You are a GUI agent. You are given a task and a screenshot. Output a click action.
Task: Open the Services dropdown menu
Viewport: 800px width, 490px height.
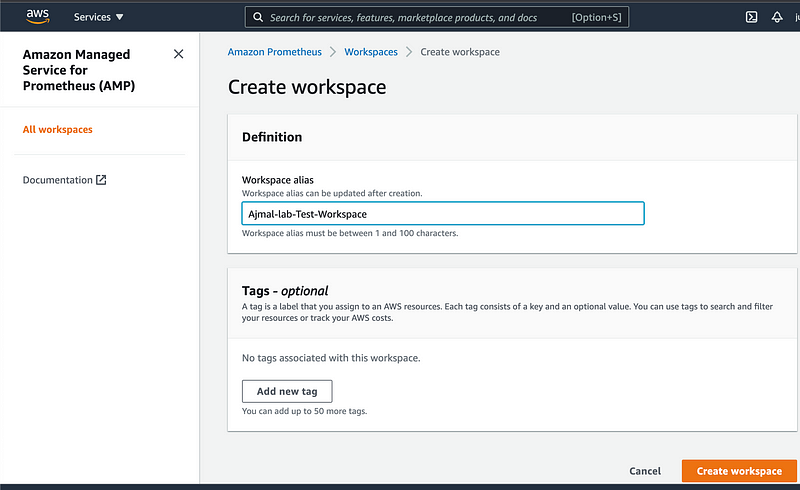pos(98,17)
